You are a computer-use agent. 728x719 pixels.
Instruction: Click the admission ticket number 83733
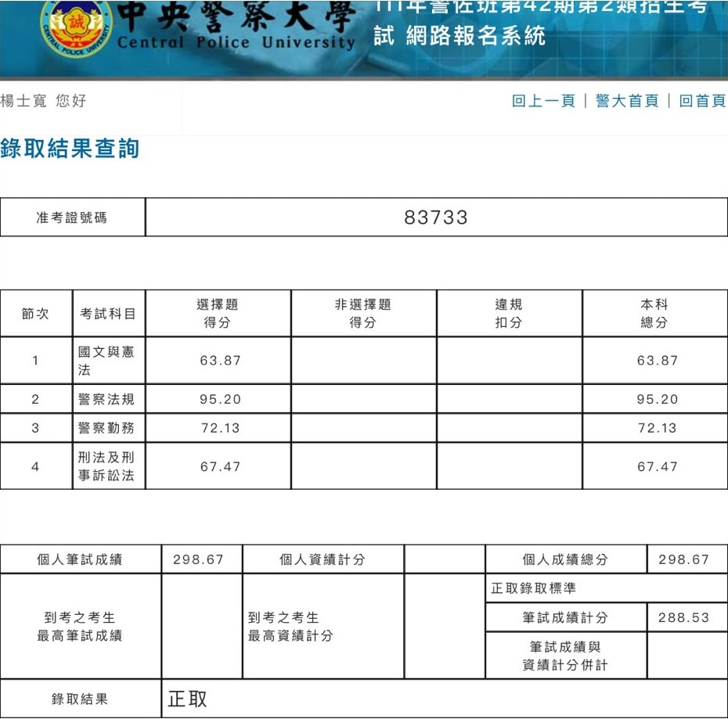click(x=435, y=217)
